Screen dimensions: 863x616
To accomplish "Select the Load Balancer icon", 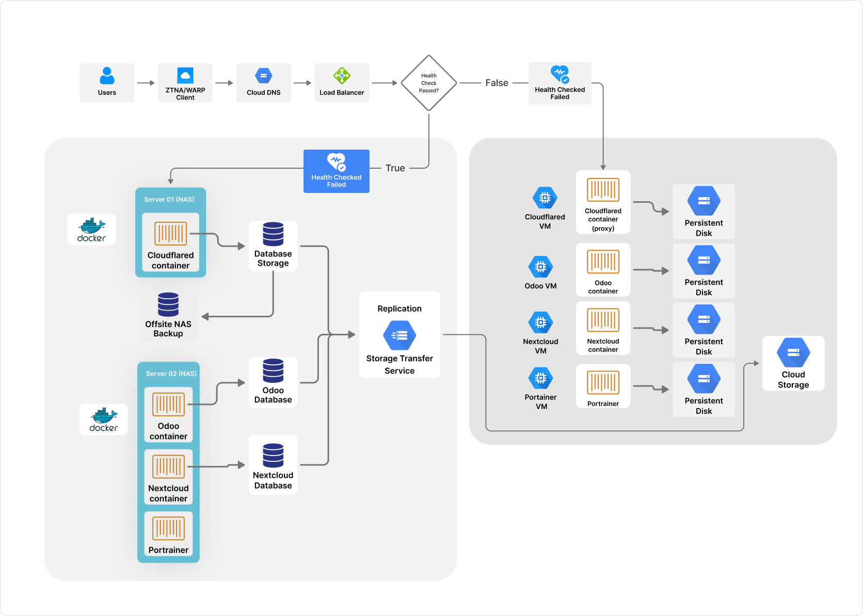I will (x=342, y=75).
